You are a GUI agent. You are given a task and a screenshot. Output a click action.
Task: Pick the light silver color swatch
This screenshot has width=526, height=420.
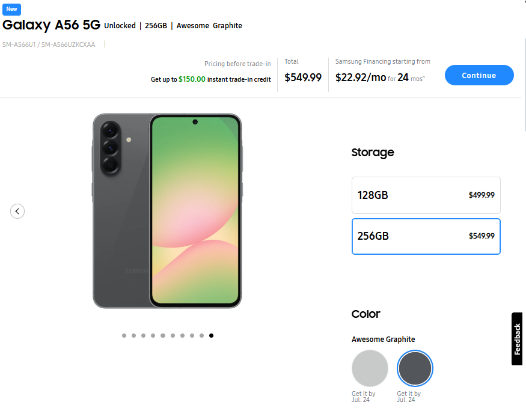[370, 368]
